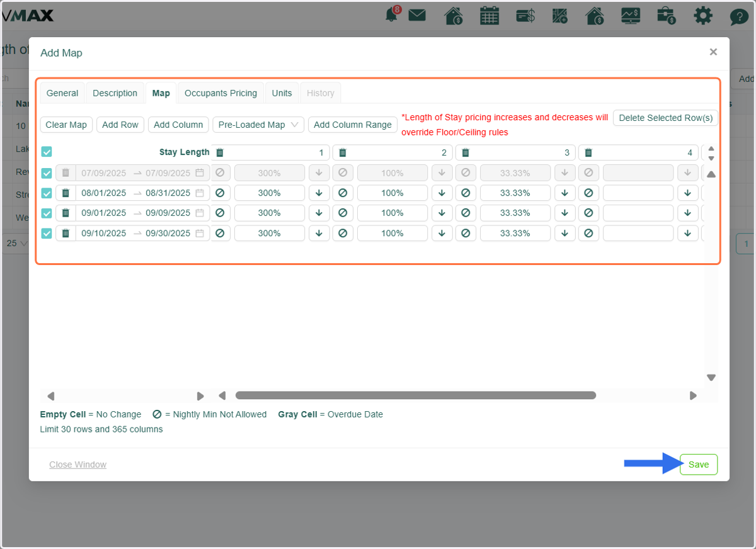
Task: Toggle not-allowed for 09/01/2025 stay length 2
Action: [343, 213]
